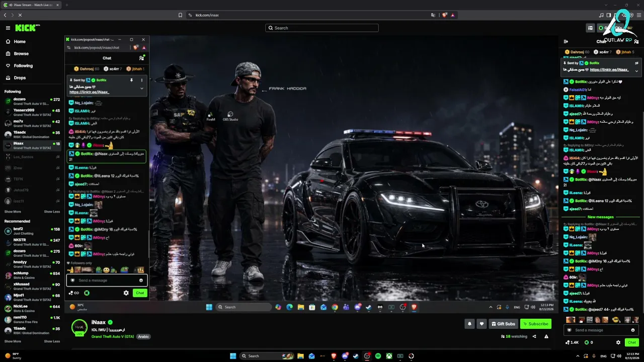Viewport: 644px width, 362px height.
Task: Open brof2 recommended channel
Action: [32, 231]
